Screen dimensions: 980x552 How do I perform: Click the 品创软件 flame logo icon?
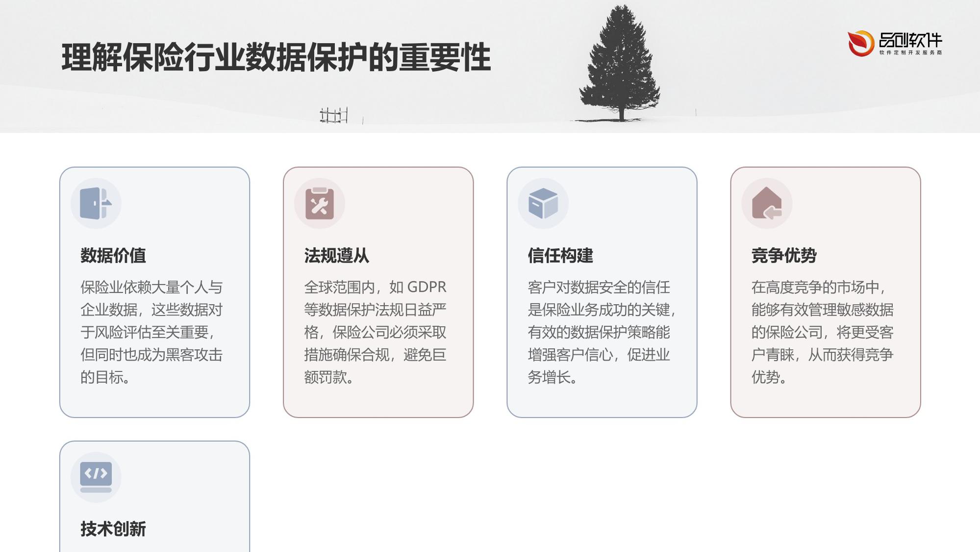[x=861, y=43]
